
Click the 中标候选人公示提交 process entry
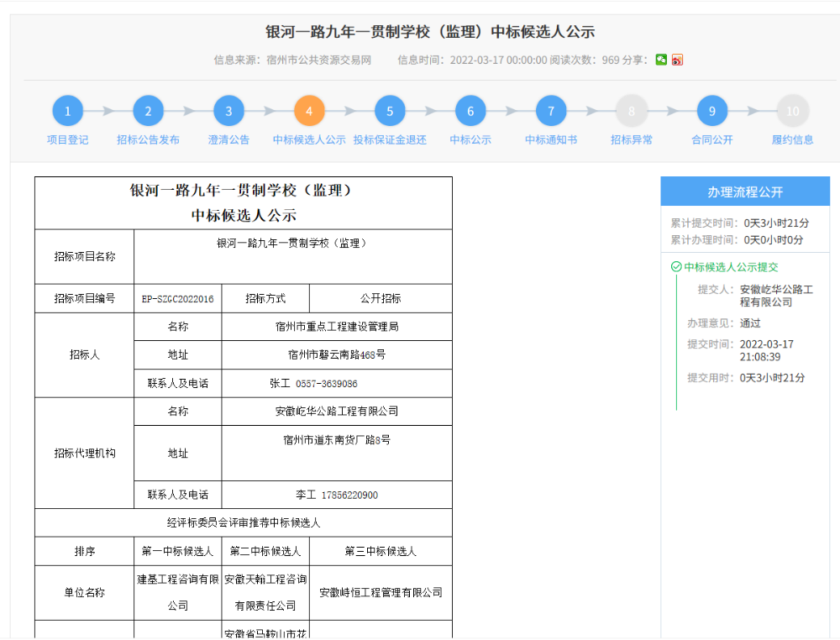tap(732, 267)
